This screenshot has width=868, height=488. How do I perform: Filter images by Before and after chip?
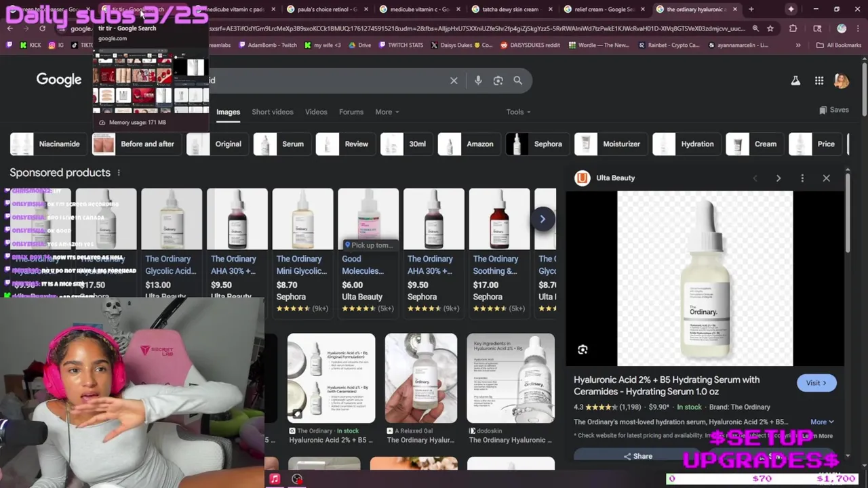point(136,144)
